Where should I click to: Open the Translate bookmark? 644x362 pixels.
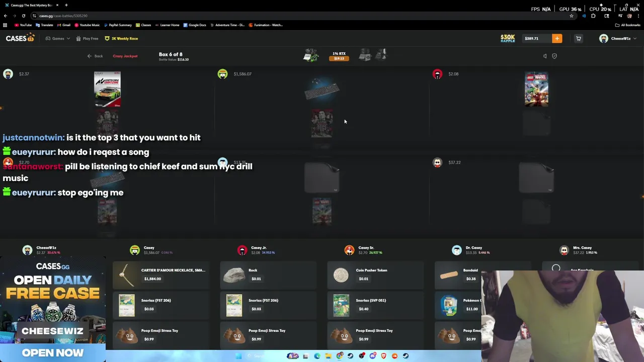45,25
